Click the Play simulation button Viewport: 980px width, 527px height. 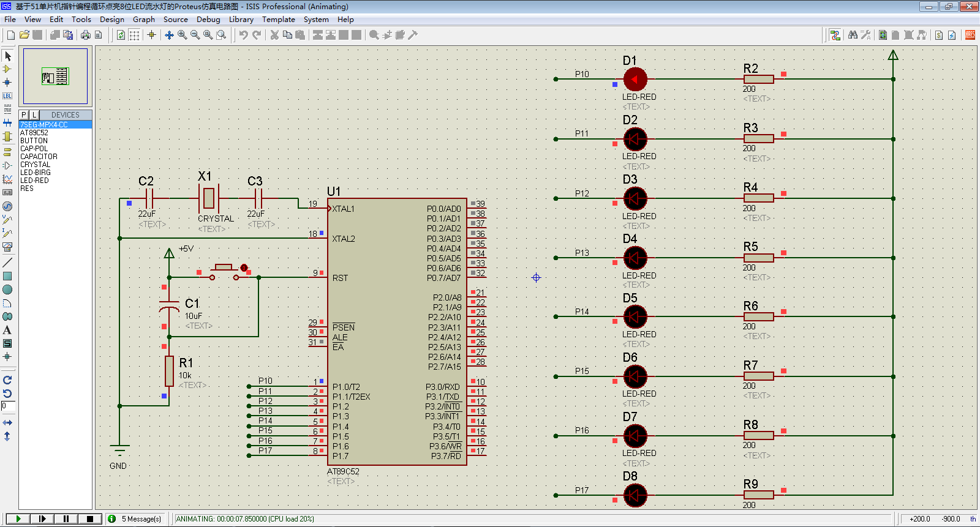18,519
